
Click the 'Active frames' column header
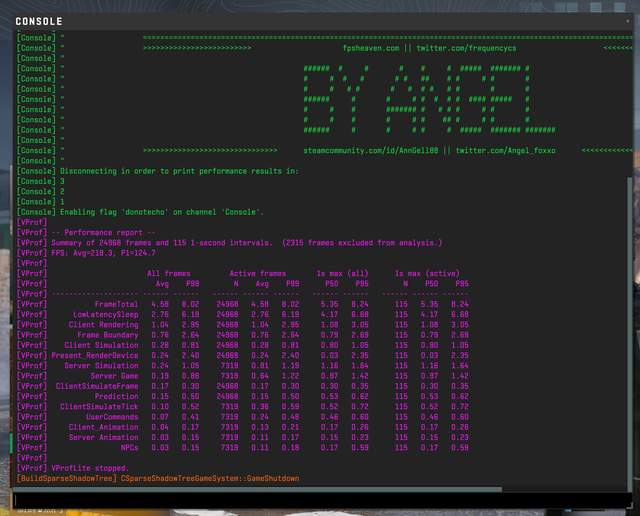click(x=258, y=274)
